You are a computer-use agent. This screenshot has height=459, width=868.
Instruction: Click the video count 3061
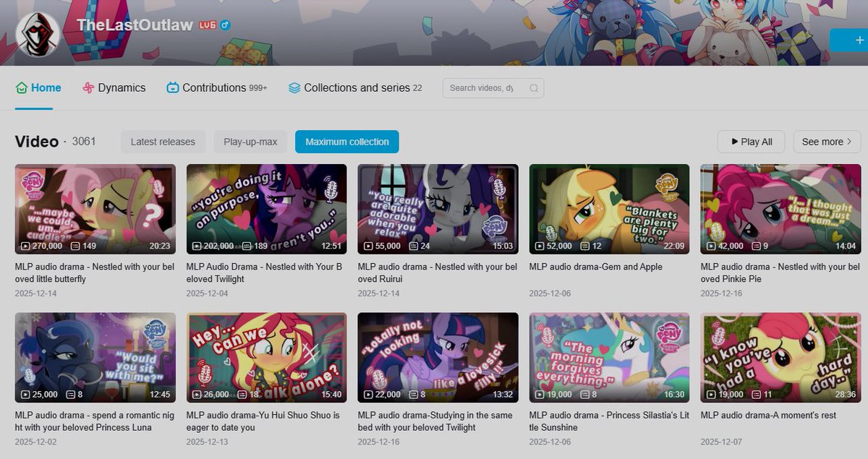click(84, 141)
